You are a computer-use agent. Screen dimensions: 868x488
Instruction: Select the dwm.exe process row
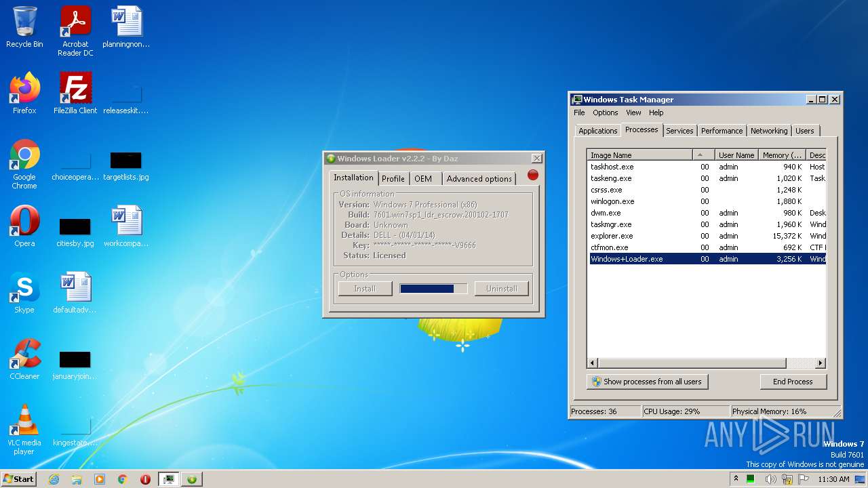point(707,213)
